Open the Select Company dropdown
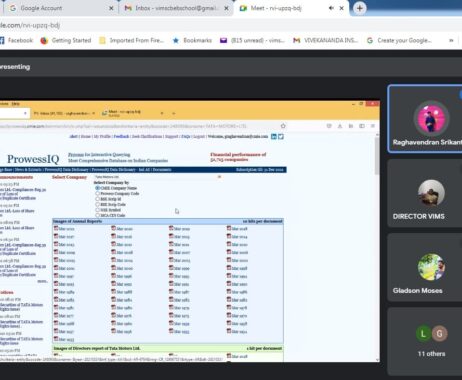Screen dimensions: 462x380 [x=157, y=177]
